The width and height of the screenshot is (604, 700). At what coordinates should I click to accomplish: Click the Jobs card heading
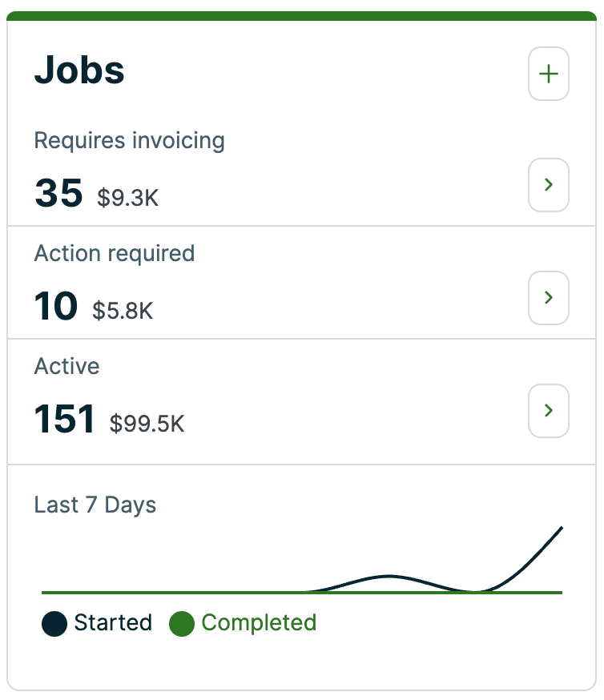79,71
